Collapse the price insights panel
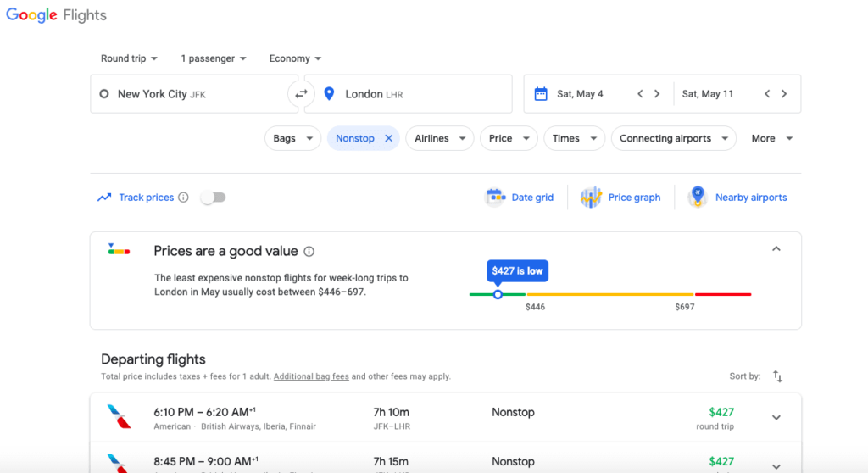The image size is (868, 473). tap(776, 249)
